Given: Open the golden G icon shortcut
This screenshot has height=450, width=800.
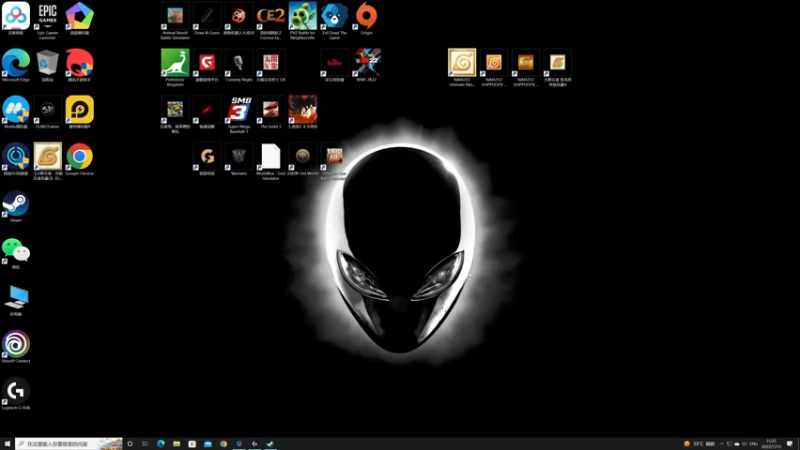Looking at the screenshot, I should (207, 159).
